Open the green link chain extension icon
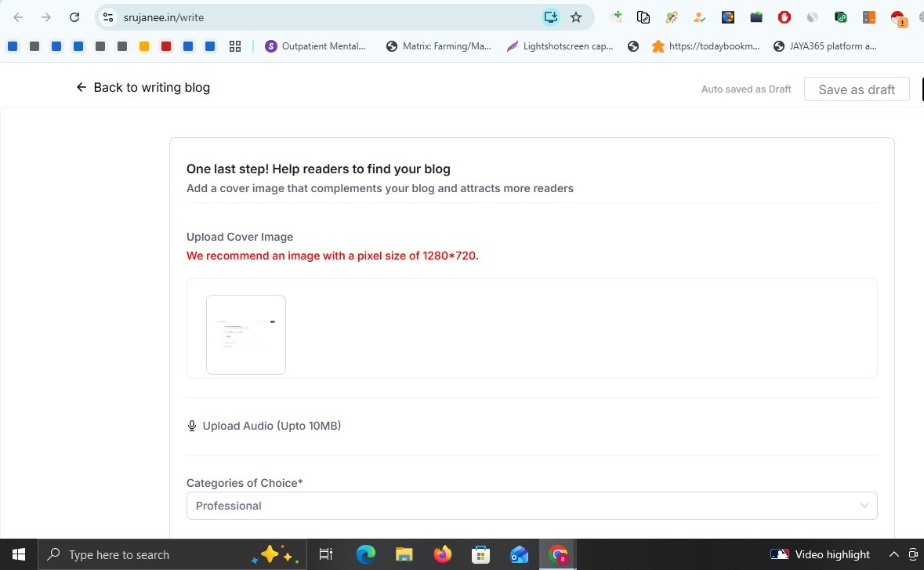Screen dimensions: 924x570 click(x=841, y=17)
